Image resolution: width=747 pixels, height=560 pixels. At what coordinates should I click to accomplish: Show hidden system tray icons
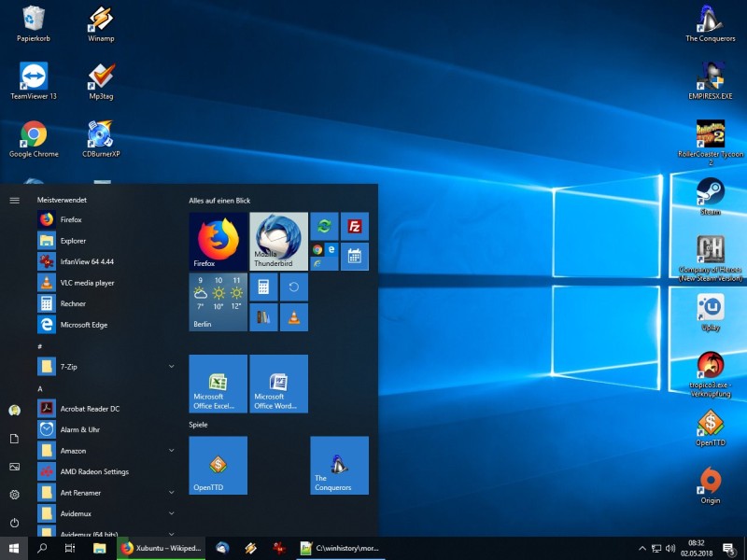click(x=642, y=549)
